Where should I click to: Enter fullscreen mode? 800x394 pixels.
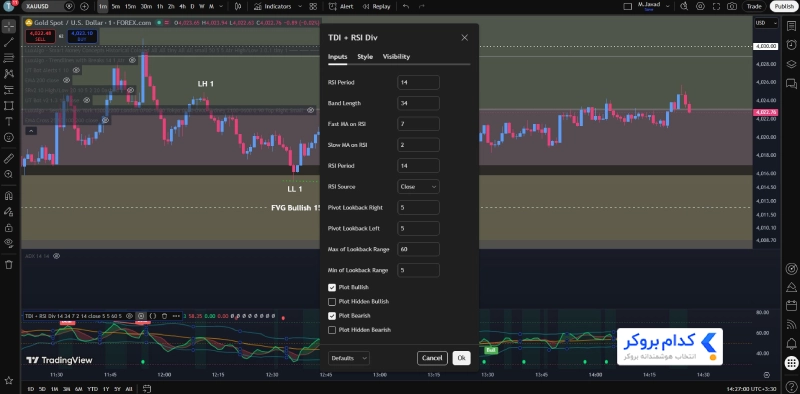pos(716,7)
